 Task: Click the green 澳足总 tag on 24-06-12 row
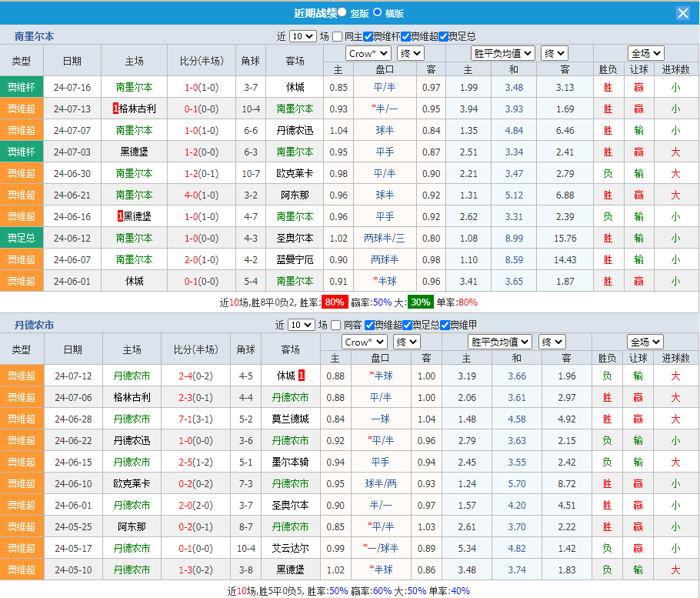(22, 239)
